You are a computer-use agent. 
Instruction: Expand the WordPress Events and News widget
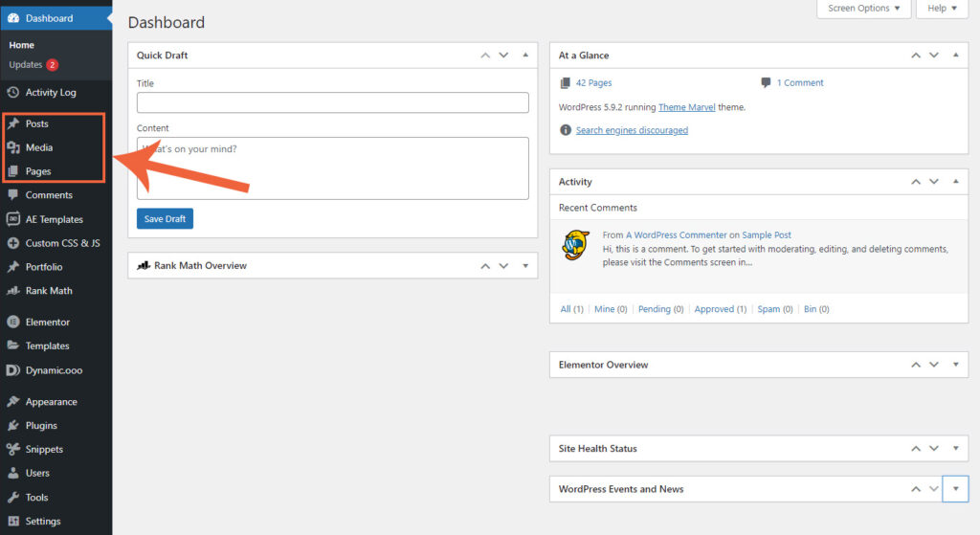956,489
